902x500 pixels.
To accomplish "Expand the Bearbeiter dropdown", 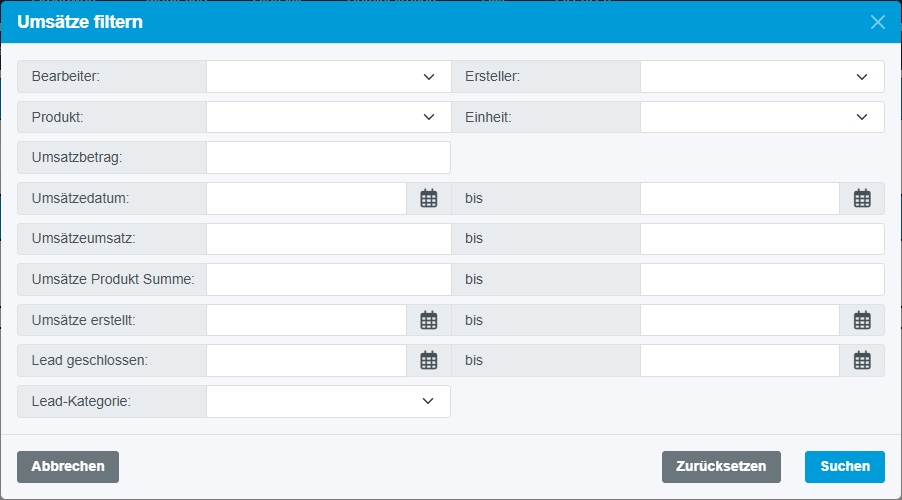I will [x=329, y=76].
